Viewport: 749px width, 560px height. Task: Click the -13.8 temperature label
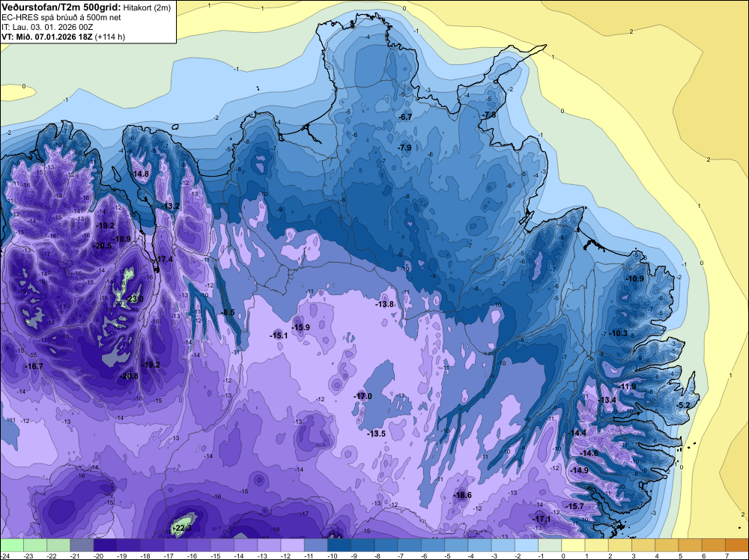coord(384,305)
